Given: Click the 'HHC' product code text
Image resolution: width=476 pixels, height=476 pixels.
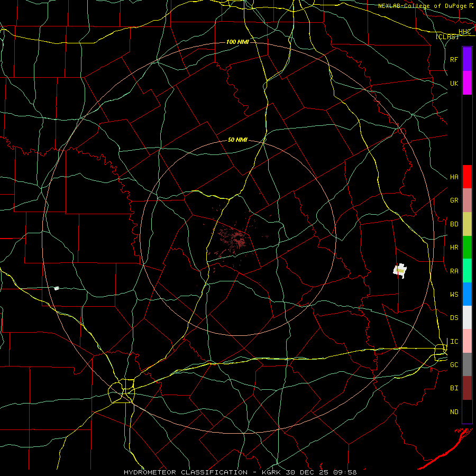Looking at the screenshot, I should pyautogui.click(x=464, y=32).
